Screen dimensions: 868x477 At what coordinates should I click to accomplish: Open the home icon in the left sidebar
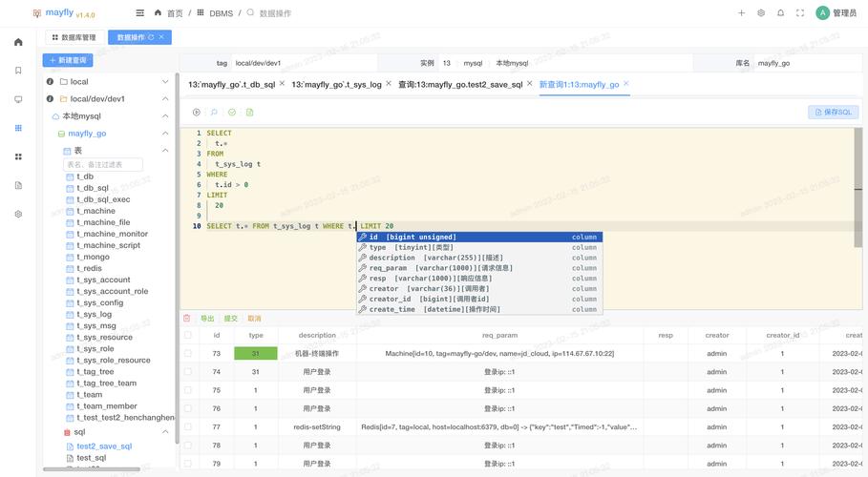18,42
